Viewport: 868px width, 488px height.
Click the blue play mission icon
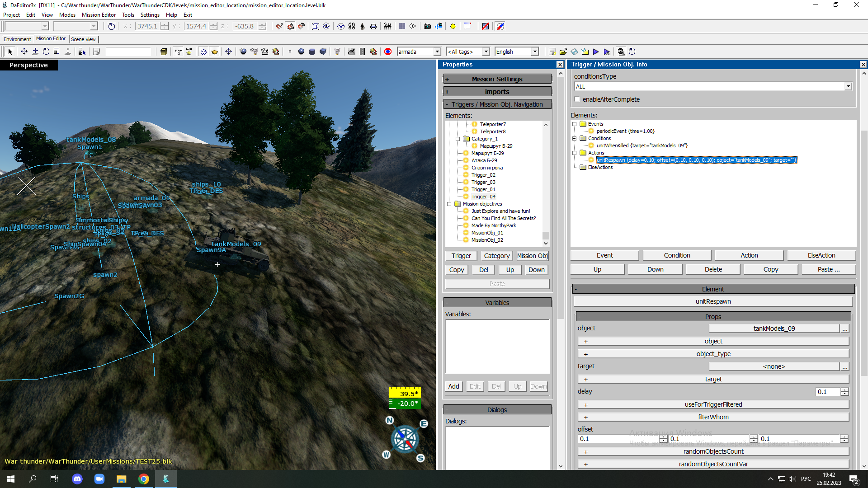tap(596, 52)
